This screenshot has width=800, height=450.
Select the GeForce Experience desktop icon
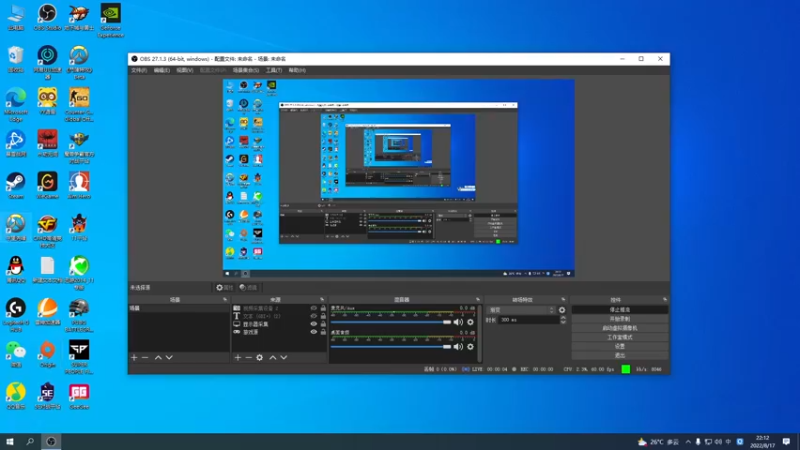pyautogui.click(x=111, y=20)
